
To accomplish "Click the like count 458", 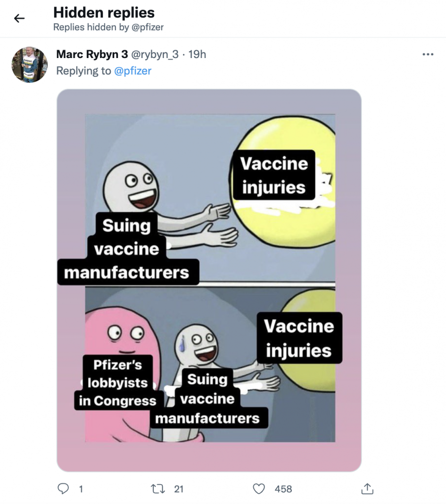I will (x=283, y=489).
